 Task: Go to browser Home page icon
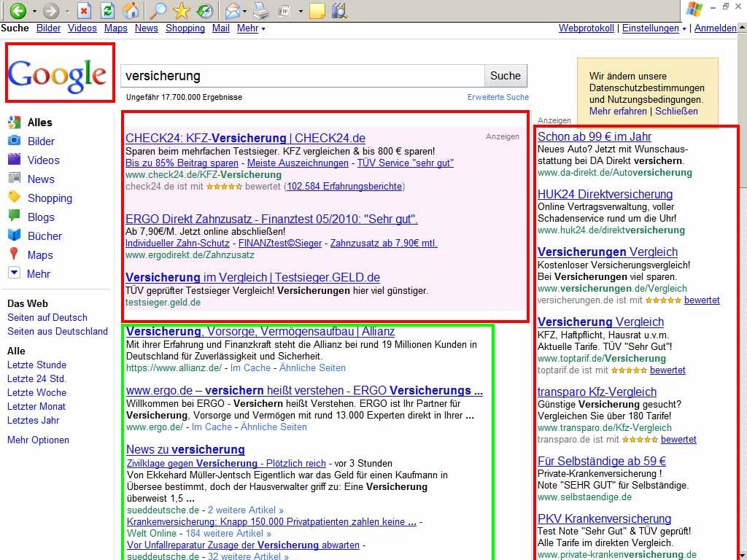coord(131,10)
